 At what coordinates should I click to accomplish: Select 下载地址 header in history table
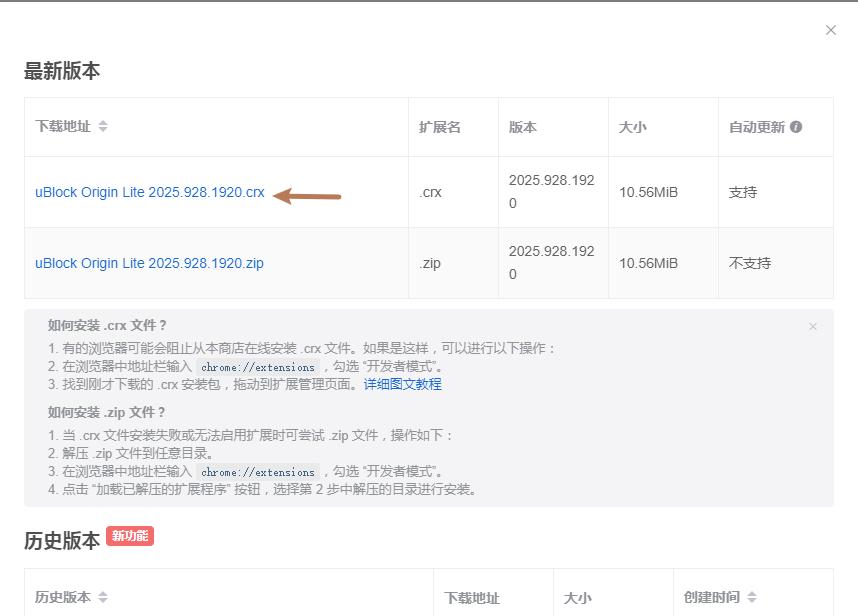[472, 598]
